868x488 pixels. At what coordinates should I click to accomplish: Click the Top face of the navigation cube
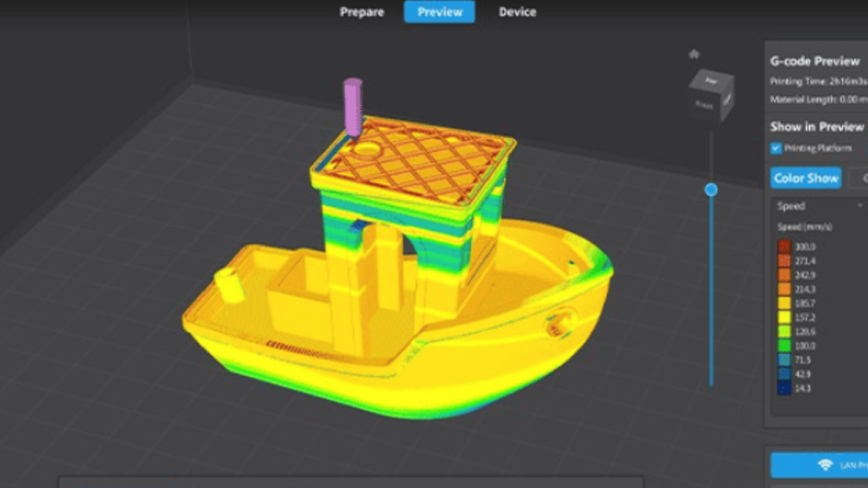(x=711, y=80)
